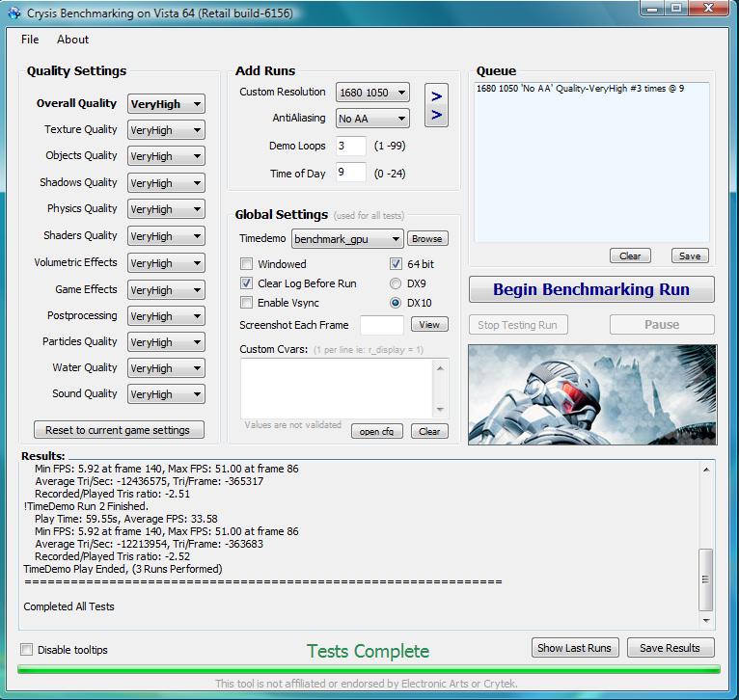Click Clear below Custom Cvars
Screen dimensions: 739x700
click(x=429, y=431)
